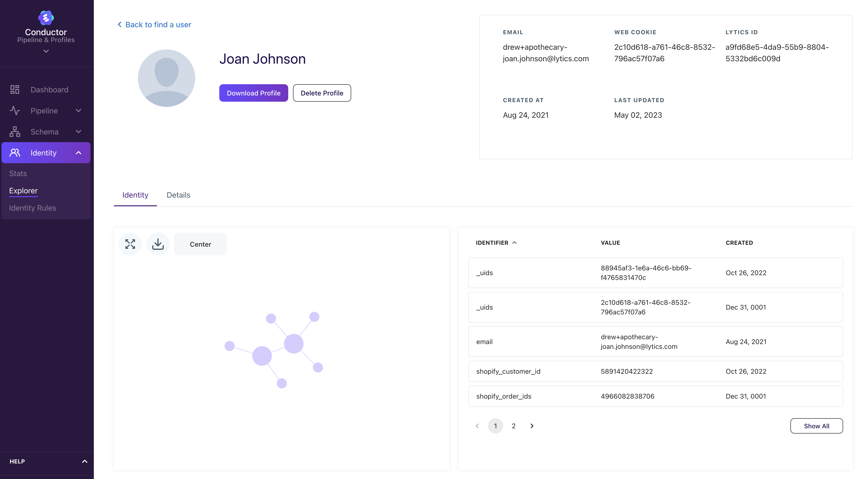Open the Conductor product switcher dropdown

click(46, 51)
